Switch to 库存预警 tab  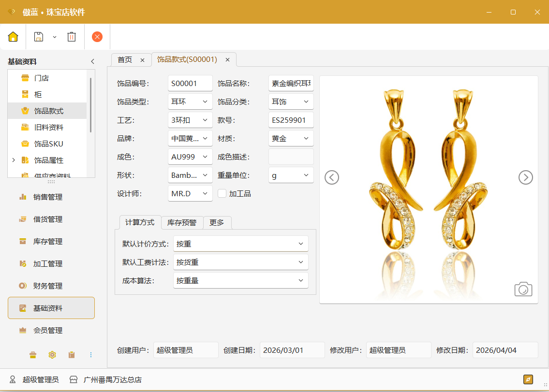(x=182, y=223)
